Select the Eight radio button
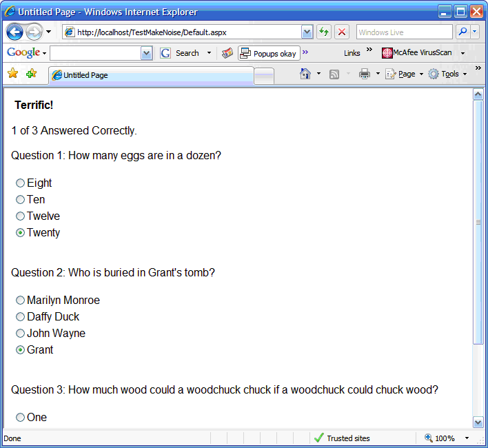 point(20,183)
